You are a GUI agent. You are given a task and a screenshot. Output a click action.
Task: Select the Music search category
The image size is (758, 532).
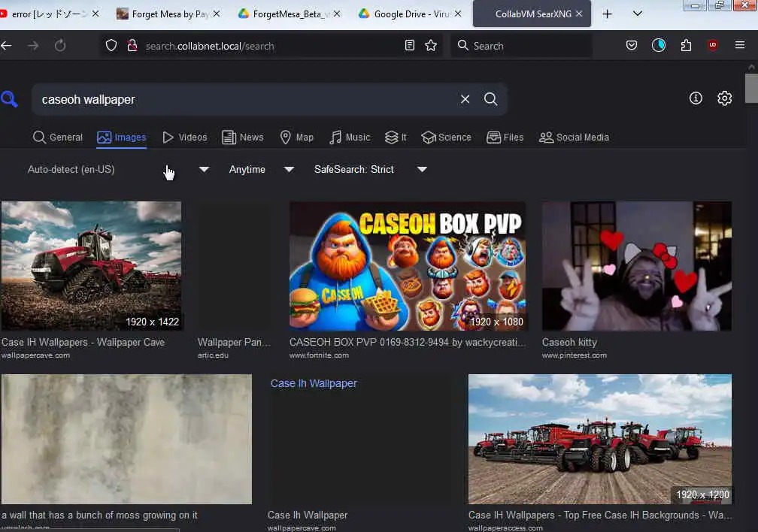[350, 138]
